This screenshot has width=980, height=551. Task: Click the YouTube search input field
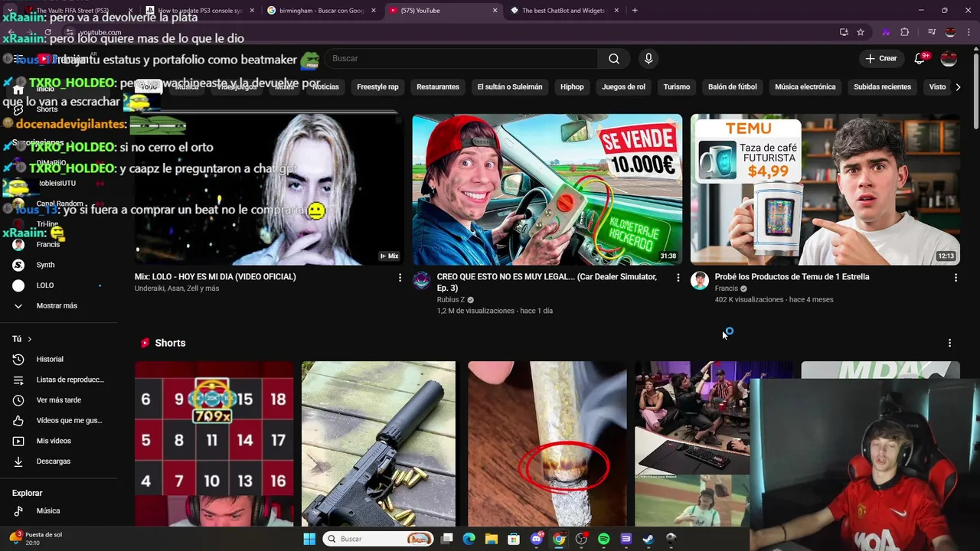(x=462, y=59)
